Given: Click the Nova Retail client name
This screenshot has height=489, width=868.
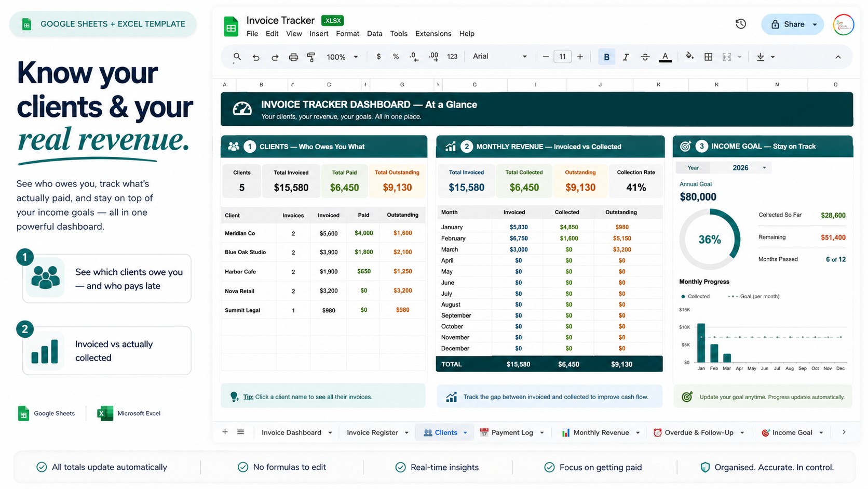Looking at the screenshot, I should 239,291.
